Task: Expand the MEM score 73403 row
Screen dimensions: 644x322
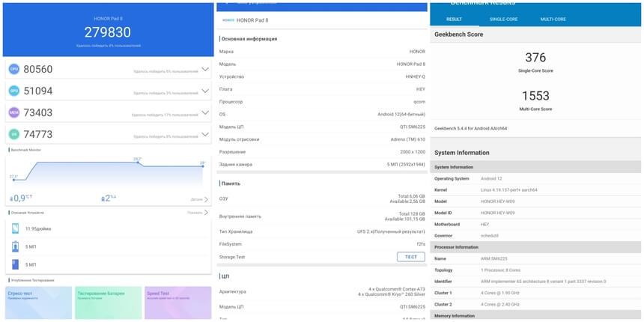Action: 205,112
